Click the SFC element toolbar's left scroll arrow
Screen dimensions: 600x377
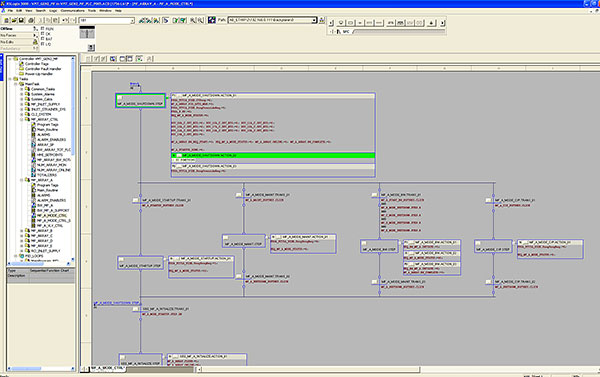click(331, 23)
